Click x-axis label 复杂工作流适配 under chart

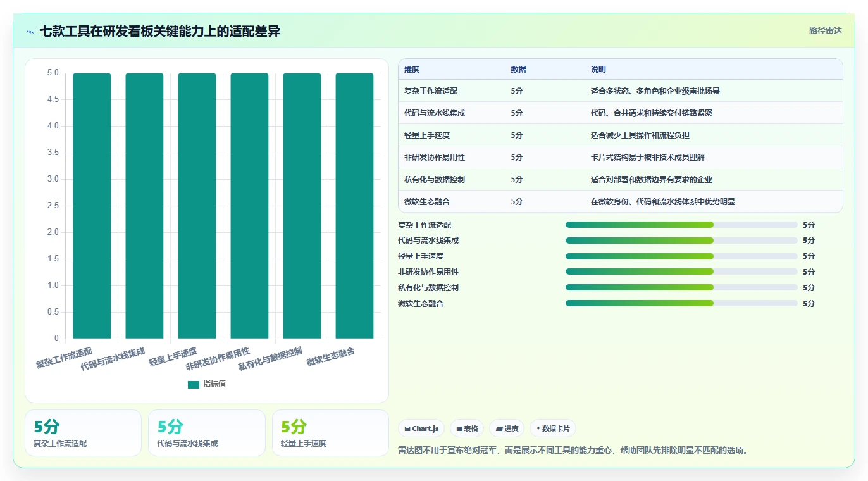pyautogui.click(x=64, y=358)
